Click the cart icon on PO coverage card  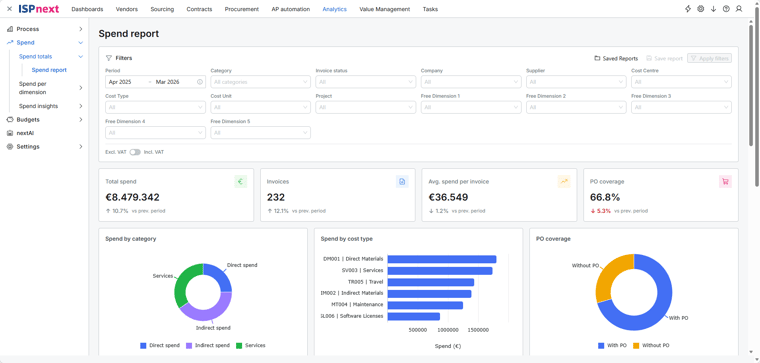point(725,182)
